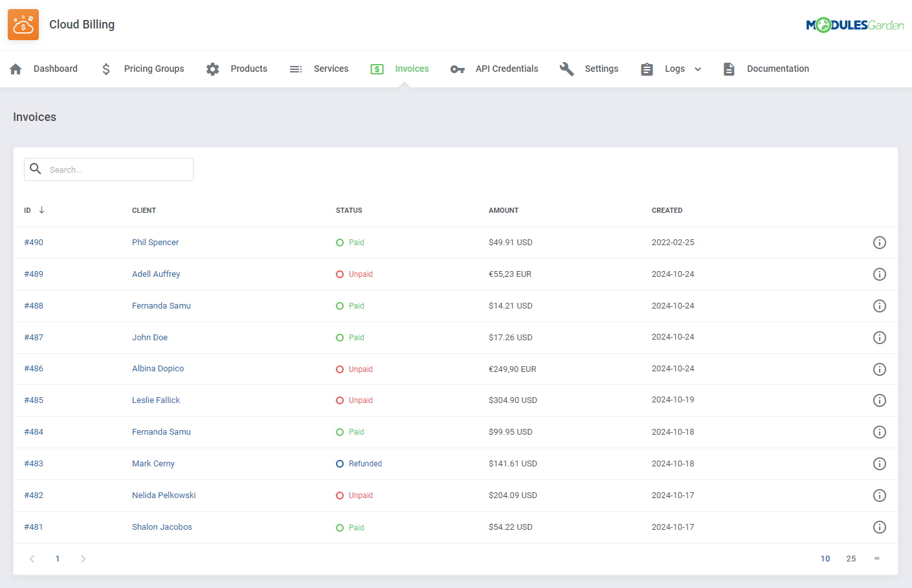The width and height of the screenshot is (912, 588).
Task: Open info icon for invoice #481
Action: pos(880,527)
